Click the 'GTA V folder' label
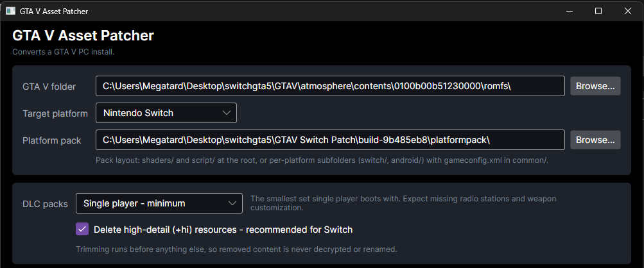This screenshot has height=268, width=644. (x=49, y=87)
